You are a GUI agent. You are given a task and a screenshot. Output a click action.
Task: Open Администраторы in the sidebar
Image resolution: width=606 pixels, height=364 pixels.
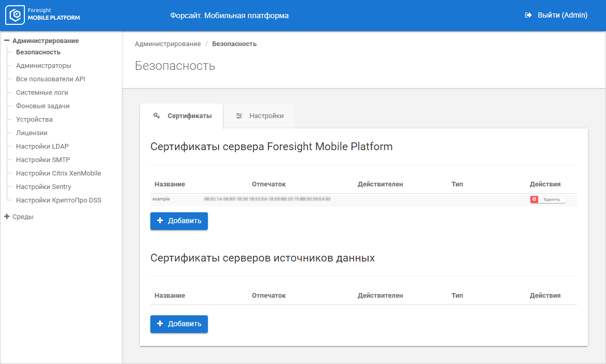(44, 66)
